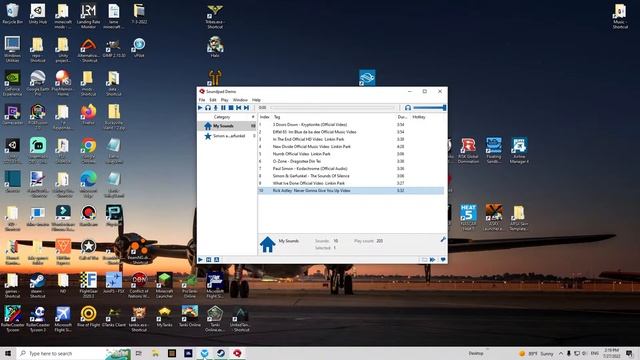Click the large blue home icon in info panel
The width and height of the screenshot is (640, 360).
click(267, 244)
